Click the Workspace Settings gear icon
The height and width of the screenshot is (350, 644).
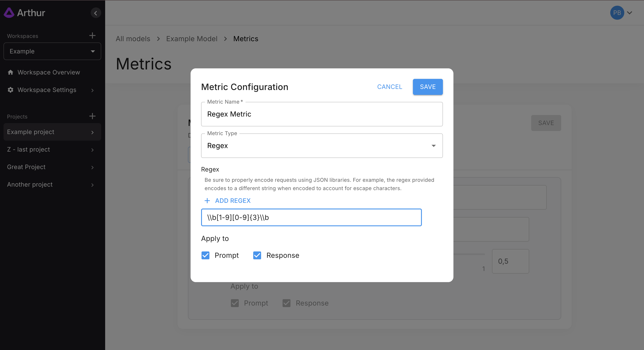click(x=11, y=90)
